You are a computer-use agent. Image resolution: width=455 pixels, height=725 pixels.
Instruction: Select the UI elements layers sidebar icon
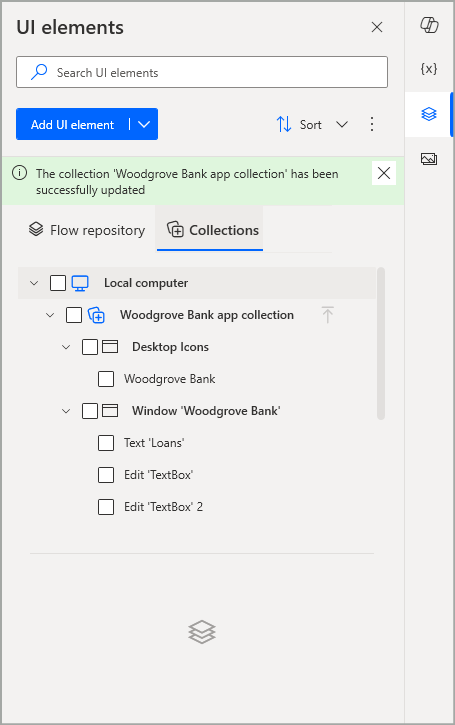click(429, 114)
